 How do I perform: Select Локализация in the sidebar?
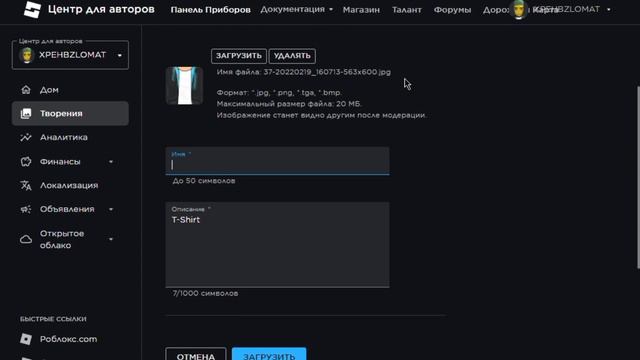[x=70, y=185]
